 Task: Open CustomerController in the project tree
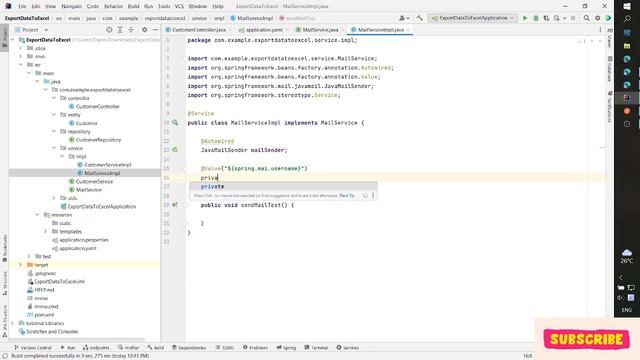98,106
